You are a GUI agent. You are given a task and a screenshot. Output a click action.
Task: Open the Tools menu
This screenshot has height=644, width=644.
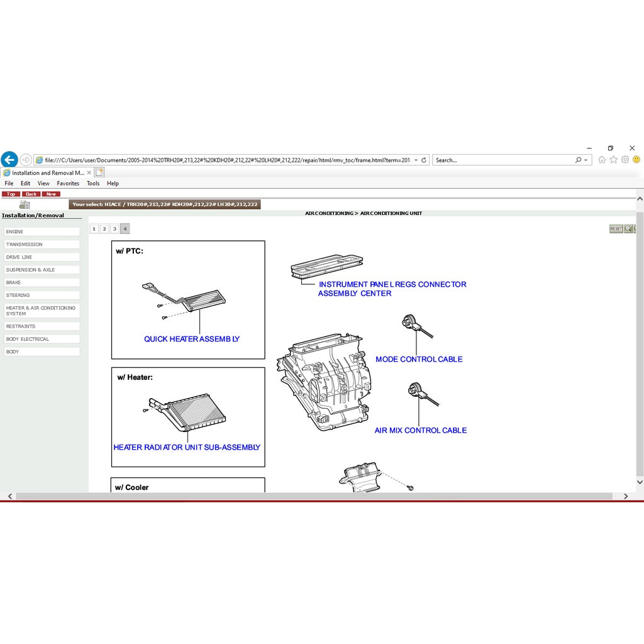(93, 184)
